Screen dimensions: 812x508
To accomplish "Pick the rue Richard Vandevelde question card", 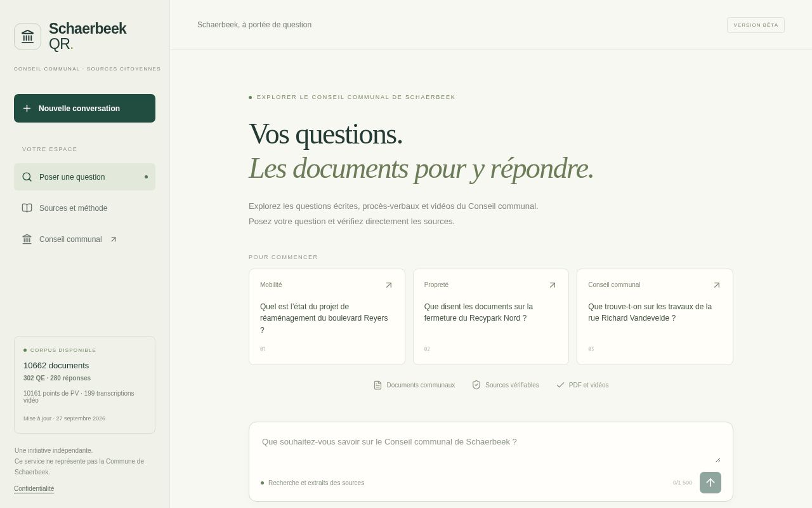I will tap(655, 317).
